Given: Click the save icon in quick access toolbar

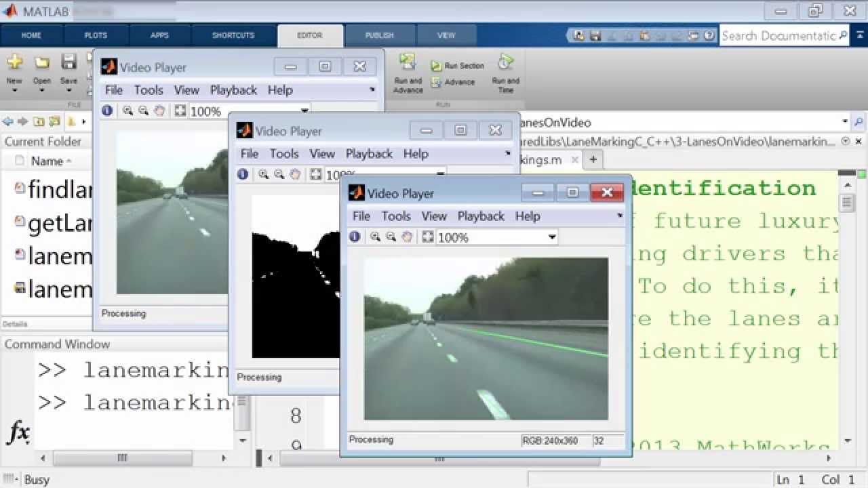Looking at the screenshot, I should pyautogui.click(x=595, y=36).
